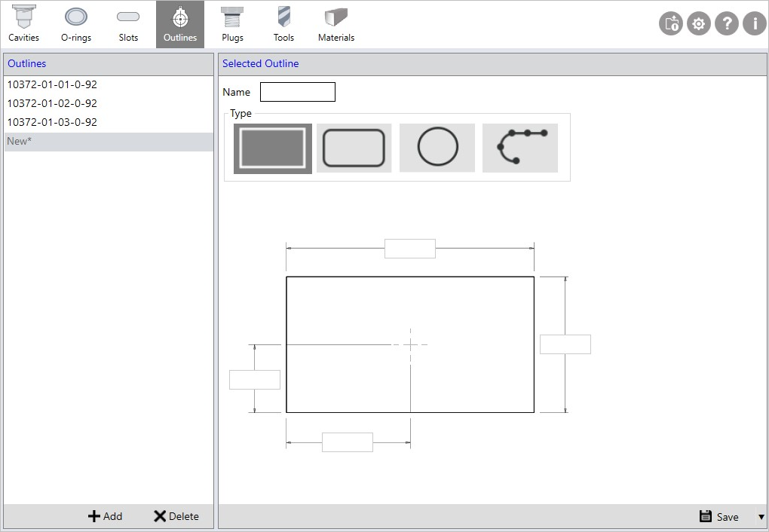Pick the circle outline type
The height and width of the screenshot is (532, 769).
click(x=437, y=148)
